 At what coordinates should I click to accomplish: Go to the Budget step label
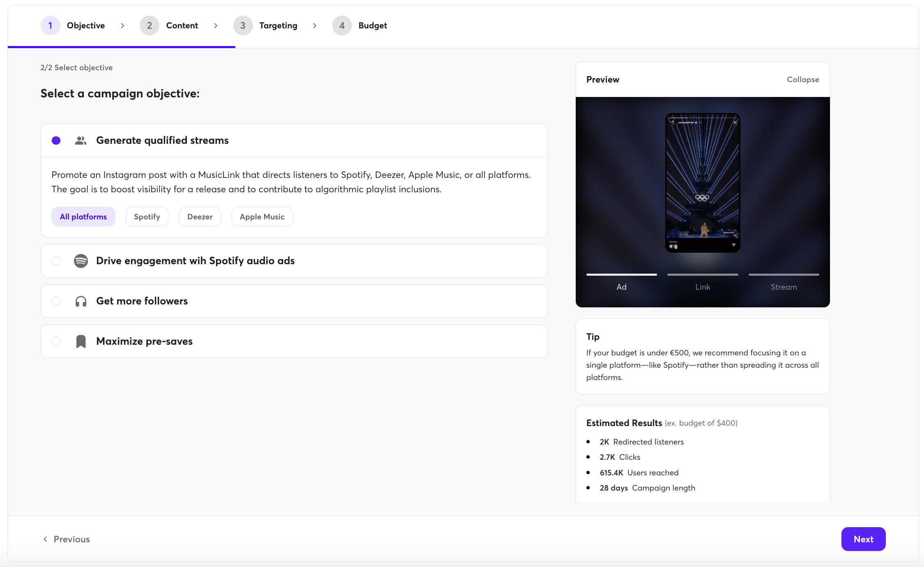373,25
